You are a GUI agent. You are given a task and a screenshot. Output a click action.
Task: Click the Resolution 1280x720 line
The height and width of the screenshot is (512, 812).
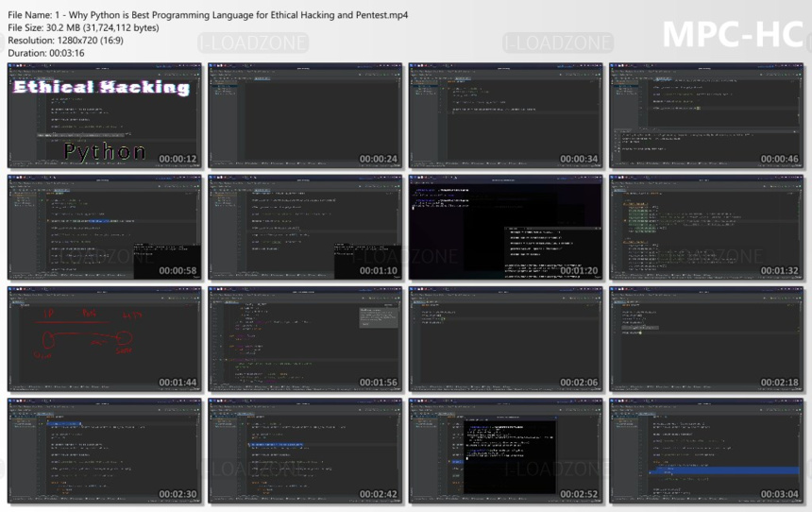(65, 41)
